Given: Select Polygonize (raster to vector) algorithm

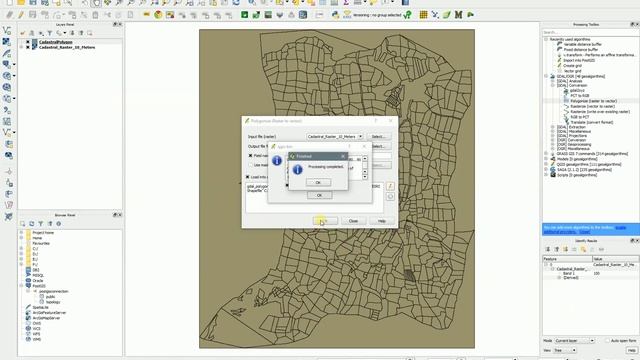Looking at the screenshot, I should (593, 101).
